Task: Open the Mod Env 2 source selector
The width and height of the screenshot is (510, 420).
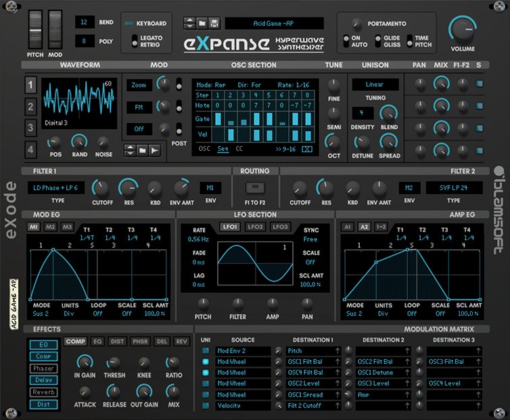Action: [243, 351]
